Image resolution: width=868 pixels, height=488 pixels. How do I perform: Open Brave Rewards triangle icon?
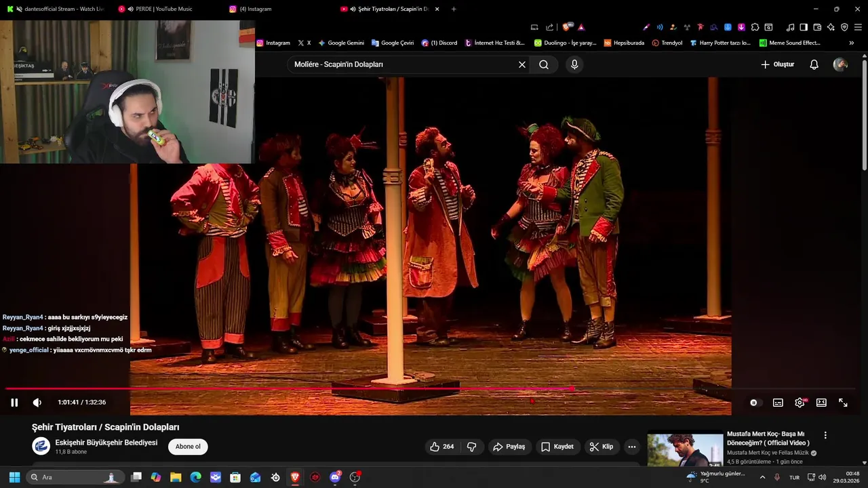(581, 27)
